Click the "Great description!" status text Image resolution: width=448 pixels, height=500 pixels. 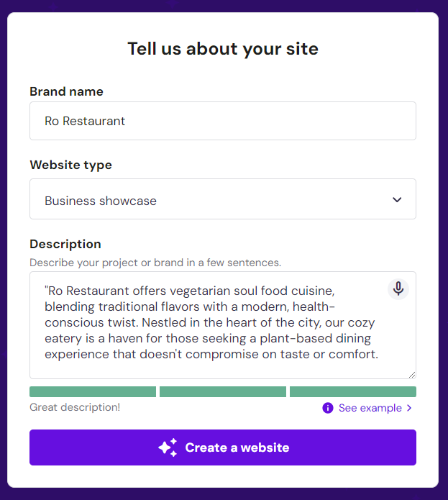pos(75,407)
